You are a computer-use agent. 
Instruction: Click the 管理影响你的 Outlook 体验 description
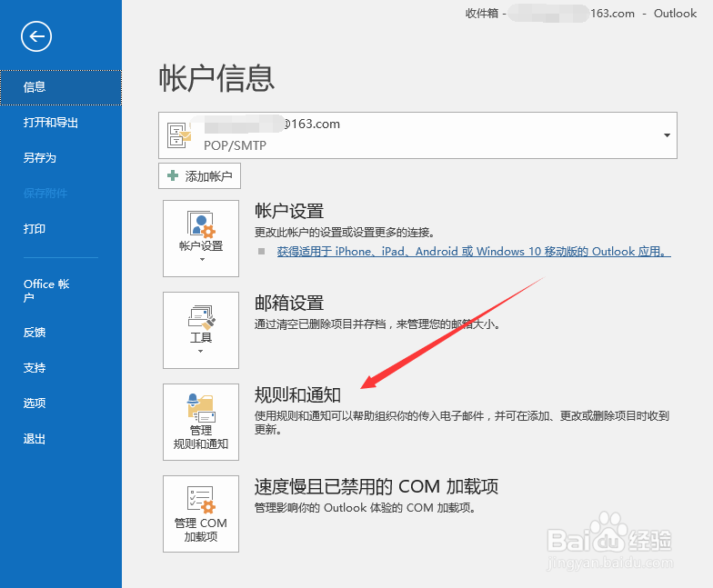[x=366, y=508]
